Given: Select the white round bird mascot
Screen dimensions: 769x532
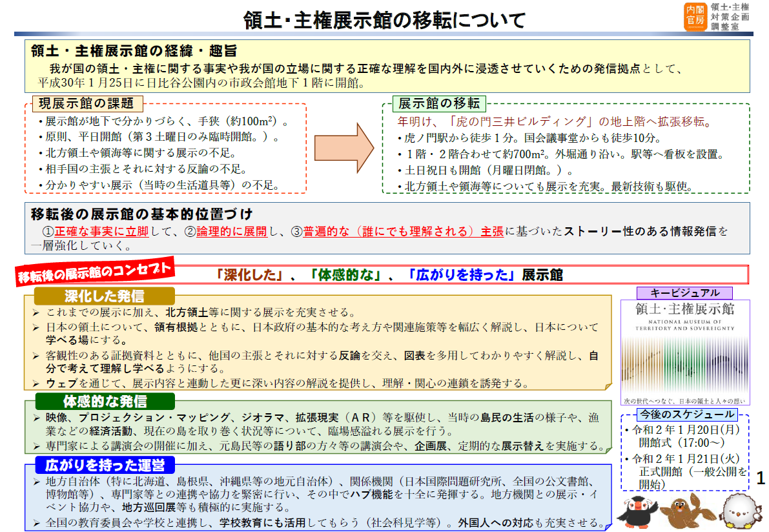Looking at the screenshot, I should point(740,511).
